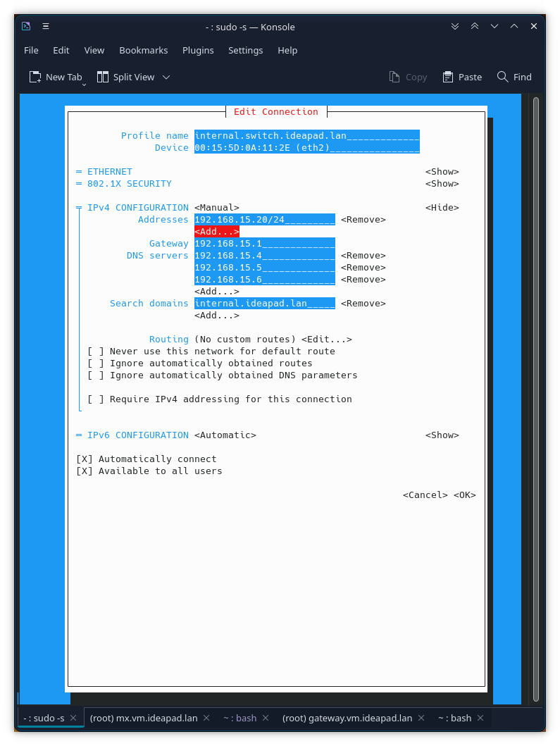Click the terminal vertical scrollbar
The image size is (560, 746).
pos(536,399)
